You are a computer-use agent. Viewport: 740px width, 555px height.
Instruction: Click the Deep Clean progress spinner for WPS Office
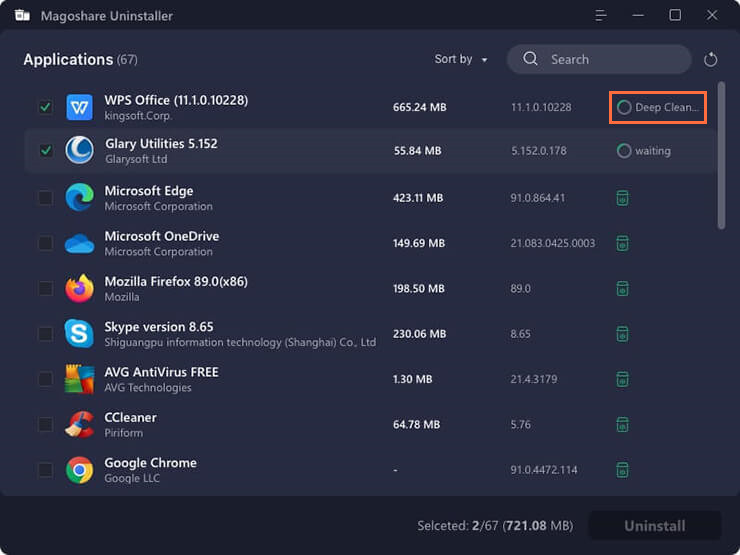(624, 108)
